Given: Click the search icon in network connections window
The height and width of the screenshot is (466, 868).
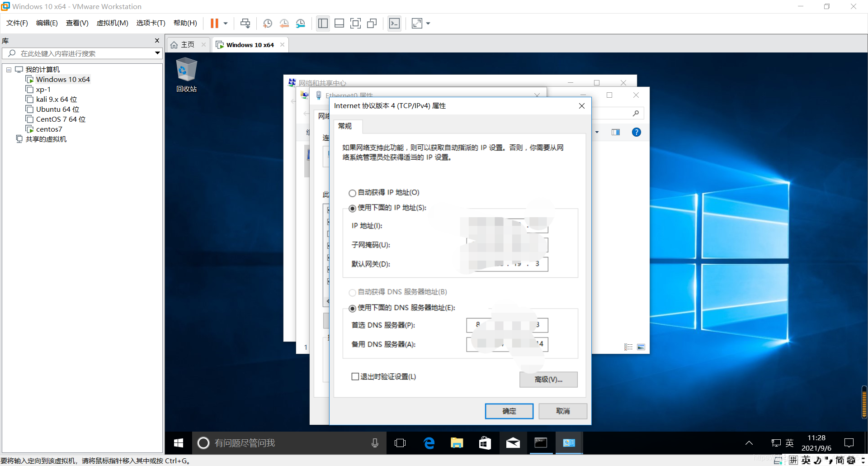Looking at the screenshot, I should [x=636, y=114].
